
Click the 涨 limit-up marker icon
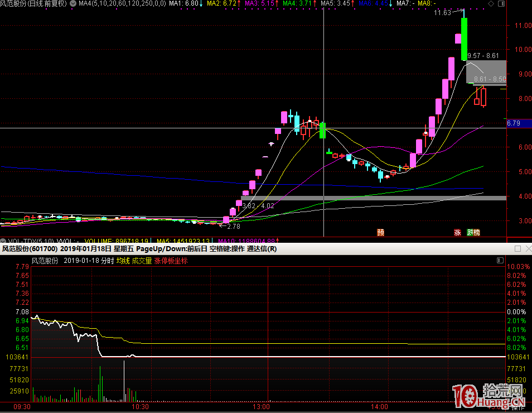point(457,232)
